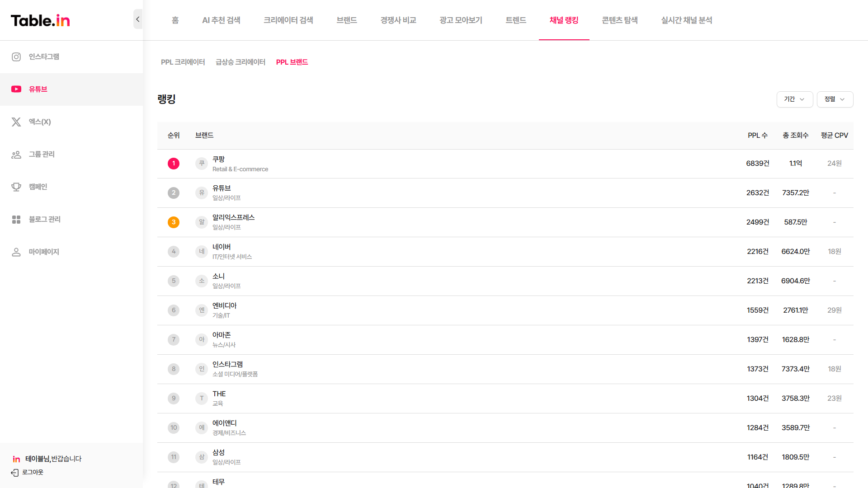Click the PPL 수 column header
The image size is (868, 488).
point(758,136)
